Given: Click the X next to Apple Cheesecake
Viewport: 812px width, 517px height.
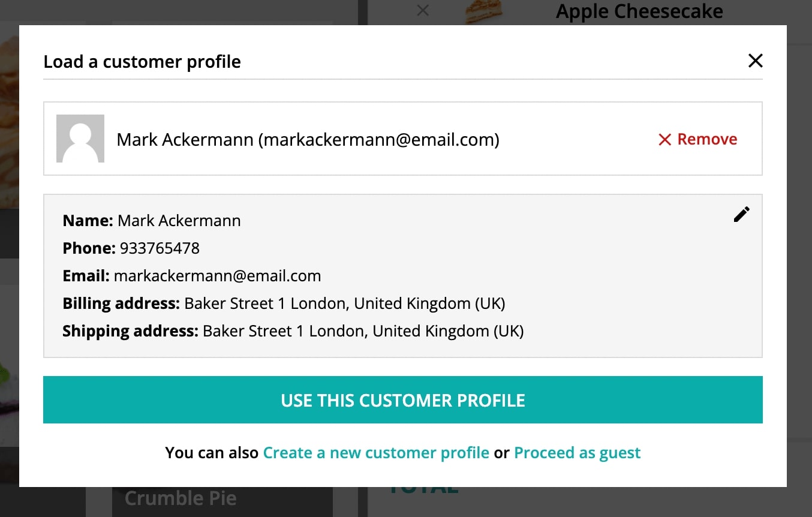Looking at the screenshot, I should coord(423,10).
